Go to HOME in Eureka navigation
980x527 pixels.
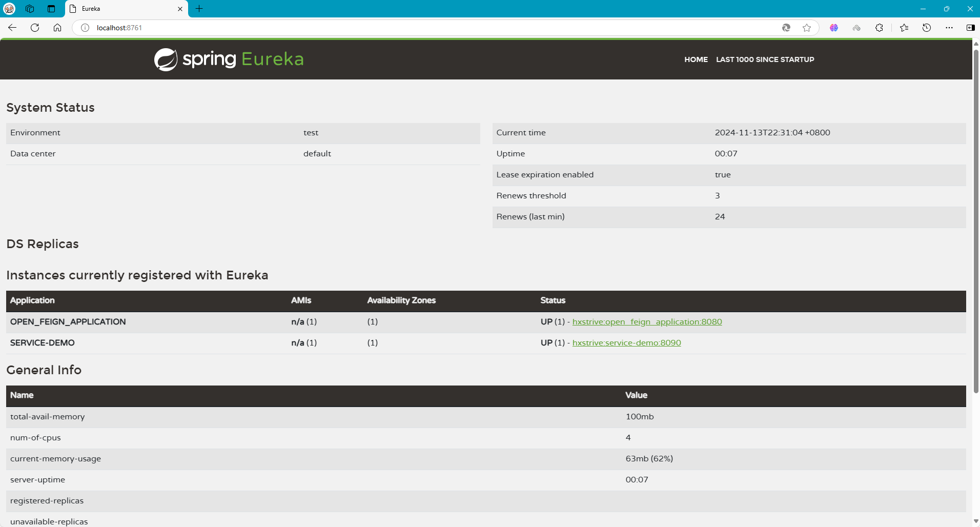point(696,59)
